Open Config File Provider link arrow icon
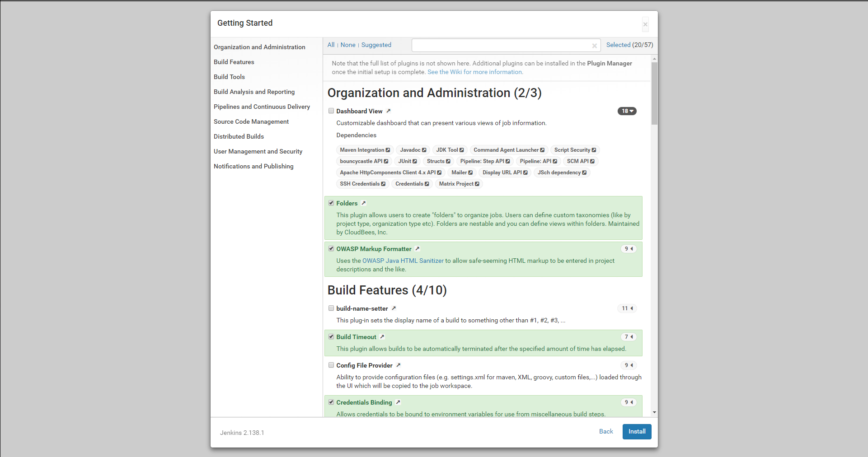Viewport: 868px width, 457px height. coord(398,365)
